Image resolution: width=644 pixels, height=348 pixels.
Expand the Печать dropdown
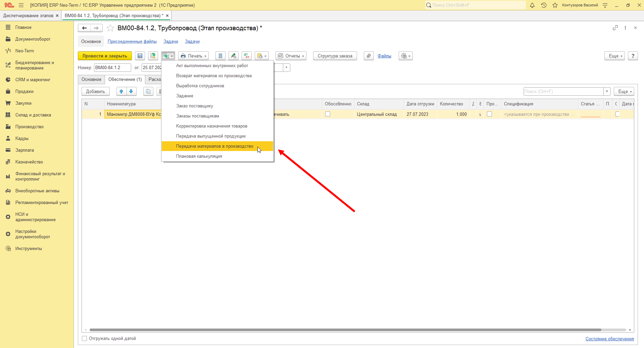tap(193, 56)
